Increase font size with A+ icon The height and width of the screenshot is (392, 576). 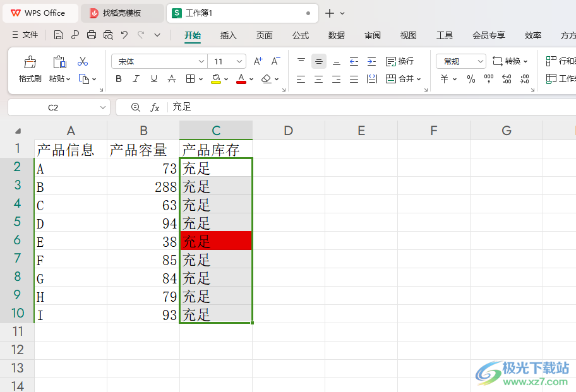258,61
